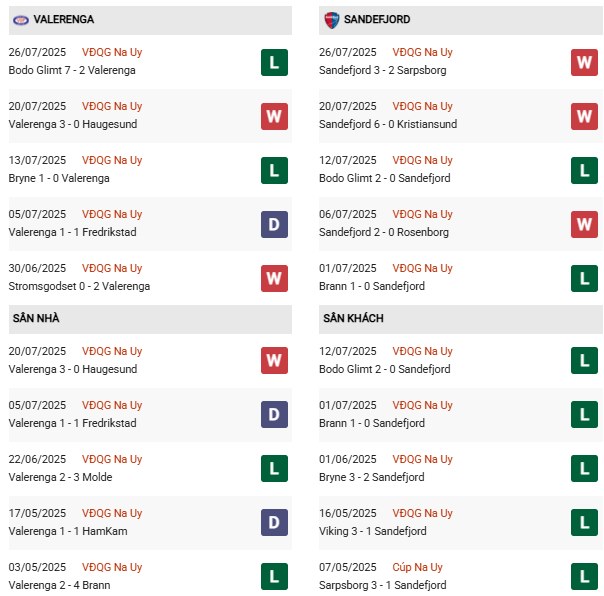Click the VALERENGA team name header
This screenshot has width=604, height=596.
tap(63, 20)
